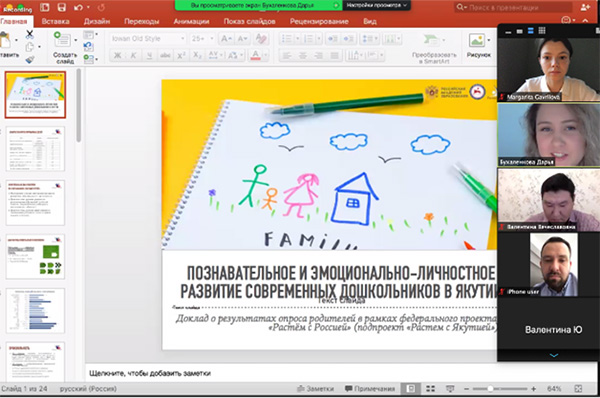
Task: Open the numbered list dropdown arrow
Action: 318,39
